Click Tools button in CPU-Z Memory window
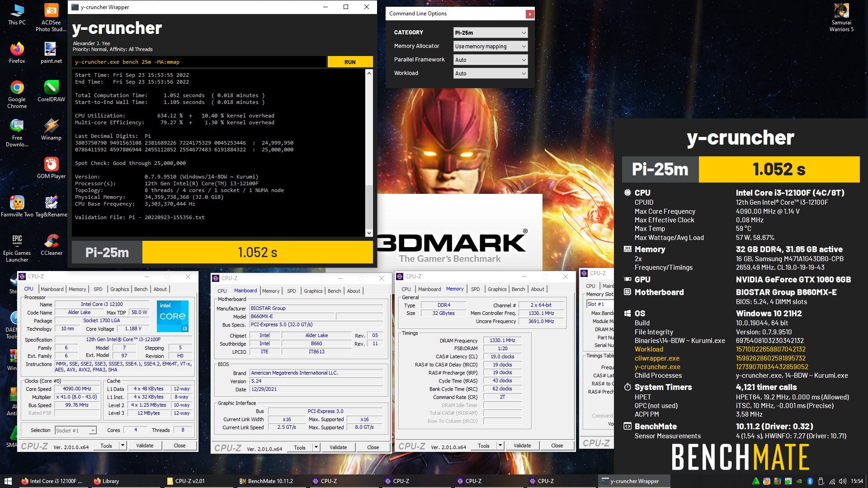This screenshot has width=868, height=488. 484,446
